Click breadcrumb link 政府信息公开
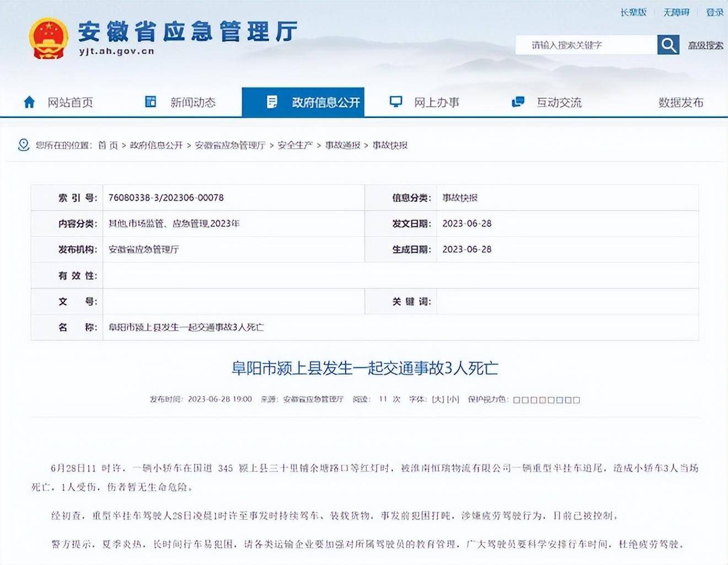728x565 pixels. click(156, 145)
